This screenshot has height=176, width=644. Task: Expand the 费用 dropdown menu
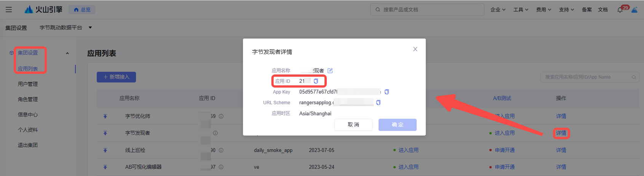[543, 10]
